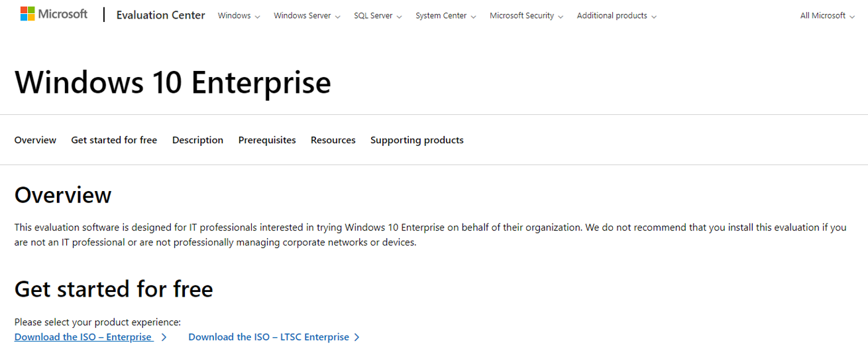Go to the Overview tab

[35, 140]
